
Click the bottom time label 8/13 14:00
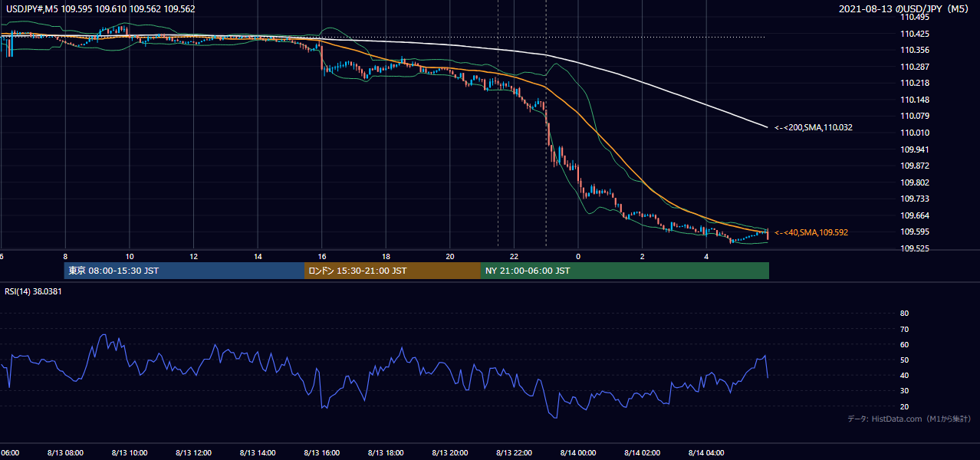(258, 453)
